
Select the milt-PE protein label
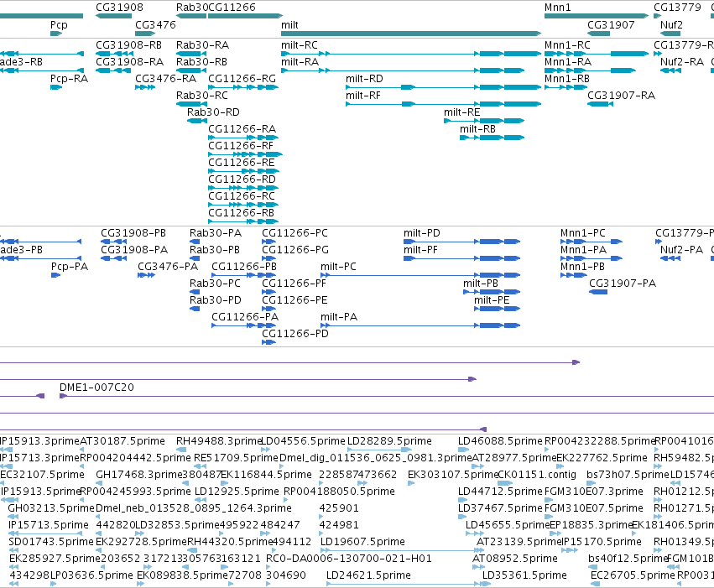[492, 300]
